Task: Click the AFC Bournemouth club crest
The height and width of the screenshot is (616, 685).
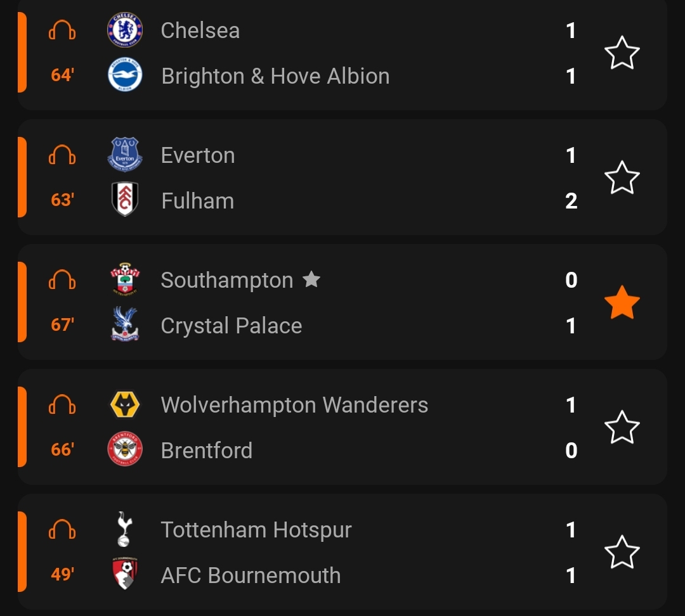Action: [125, 575]
